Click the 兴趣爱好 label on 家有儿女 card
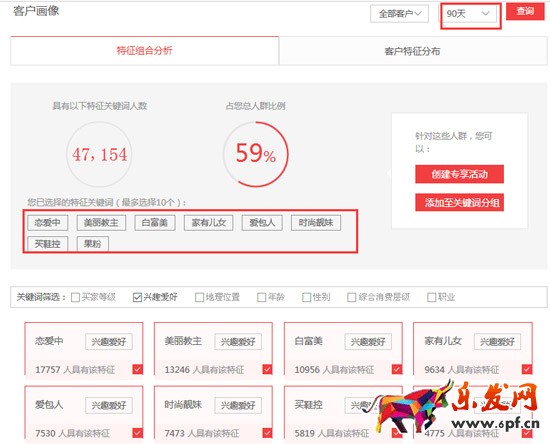The height and width of the screenshot is (444, 550). pyautogui.click(x=497, y=342)
